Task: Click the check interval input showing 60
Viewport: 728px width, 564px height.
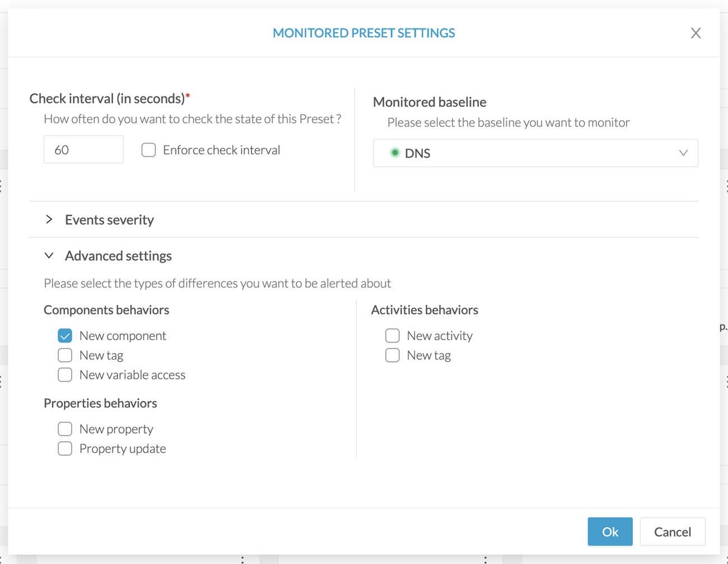Action: click(83, 149)
